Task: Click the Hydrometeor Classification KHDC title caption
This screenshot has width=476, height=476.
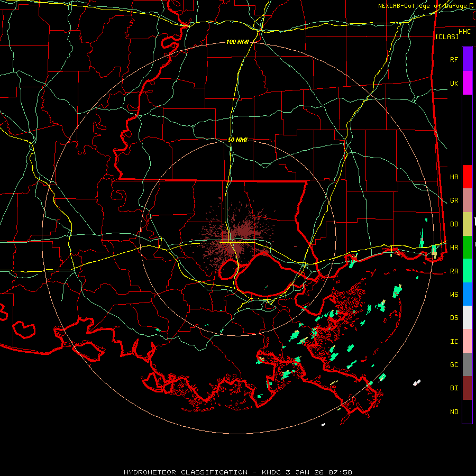Action: 237,472
